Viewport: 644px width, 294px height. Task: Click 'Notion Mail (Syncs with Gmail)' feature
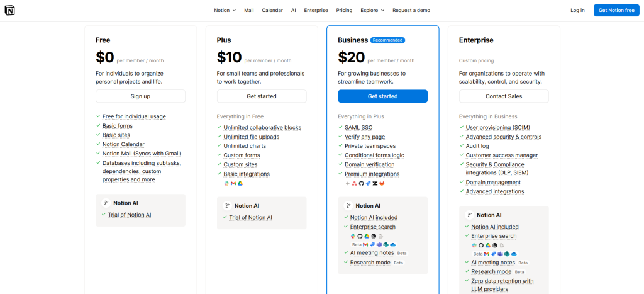point(142,154)
